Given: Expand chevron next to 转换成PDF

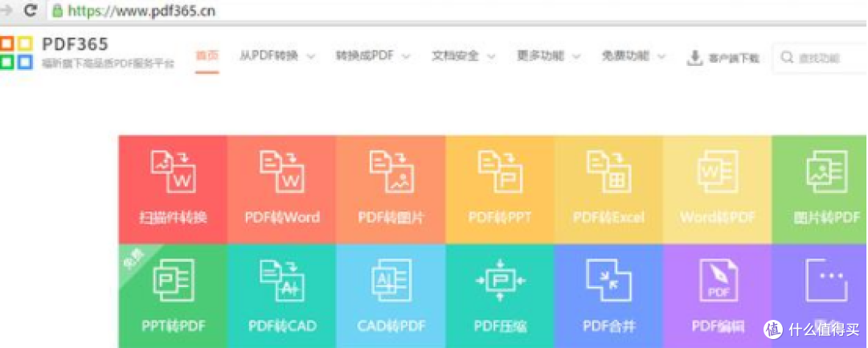Looking at the screenshot, I should [x=406, y=56].
